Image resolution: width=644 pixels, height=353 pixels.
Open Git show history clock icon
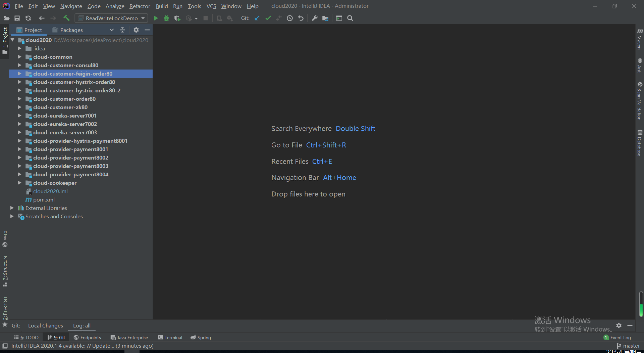(x=290, y=18)
